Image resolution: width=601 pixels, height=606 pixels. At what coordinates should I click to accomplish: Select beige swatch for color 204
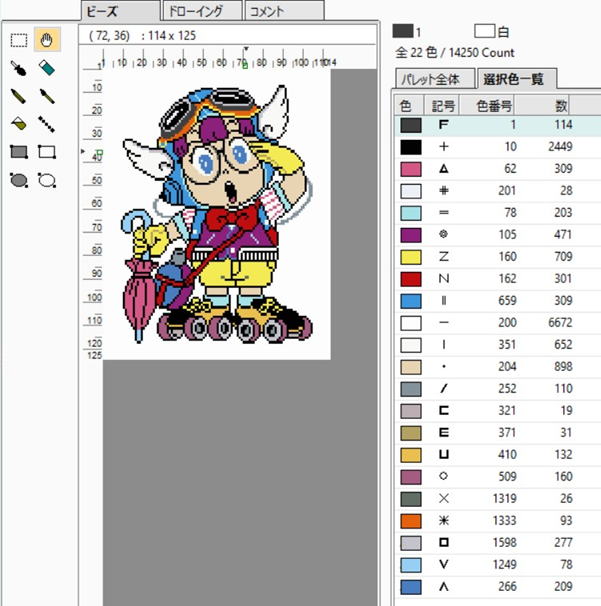411,367
